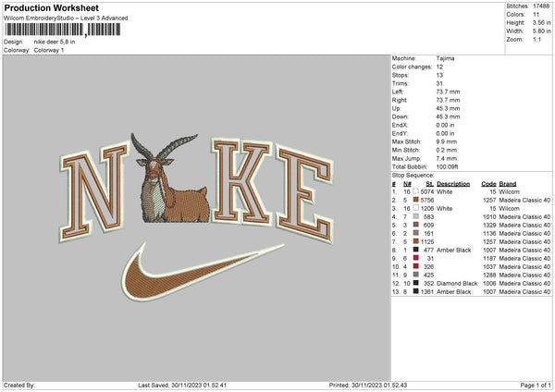Viewport: 555px width, 392px height.
Task: Click the Colors value 11
Action: [x=536, y=15]
